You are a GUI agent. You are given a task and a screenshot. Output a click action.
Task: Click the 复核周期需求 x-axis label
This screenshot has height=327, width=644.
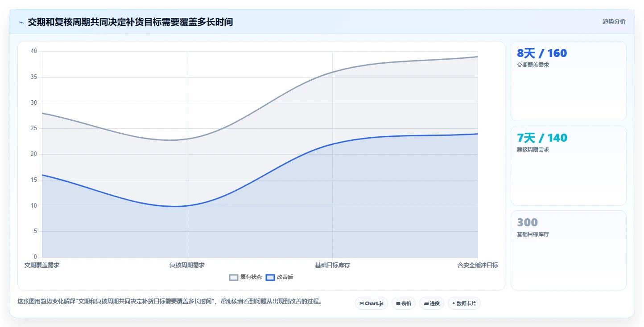187,265
